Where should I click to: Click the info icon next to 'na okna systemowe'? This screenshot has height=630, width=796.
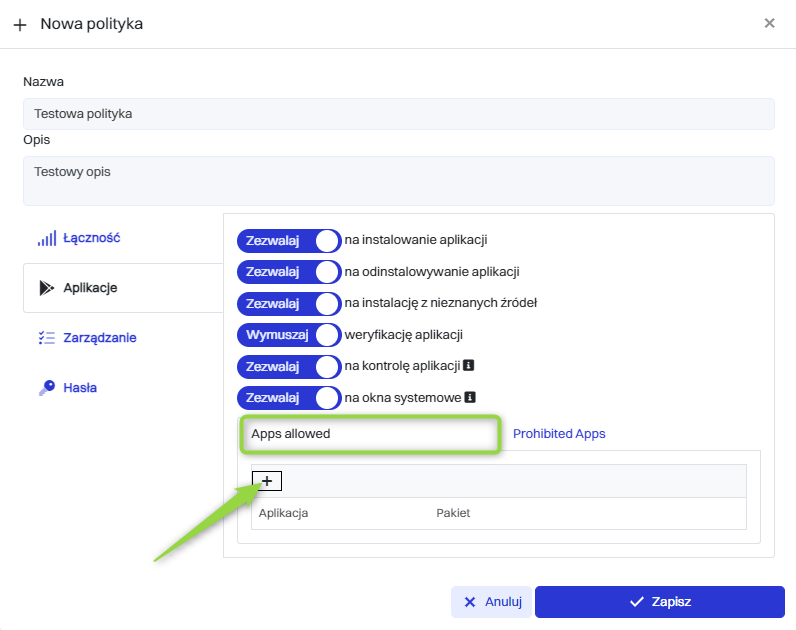tap(469, 398)
